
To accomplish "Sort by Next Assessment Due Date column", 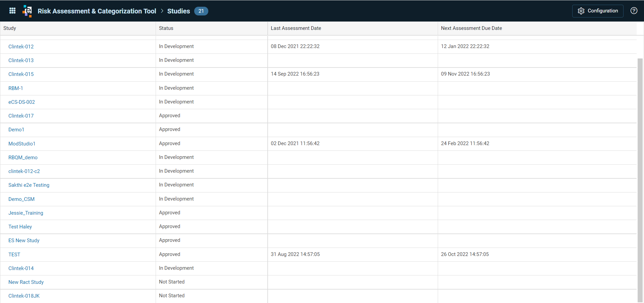I will click(471, 28).
